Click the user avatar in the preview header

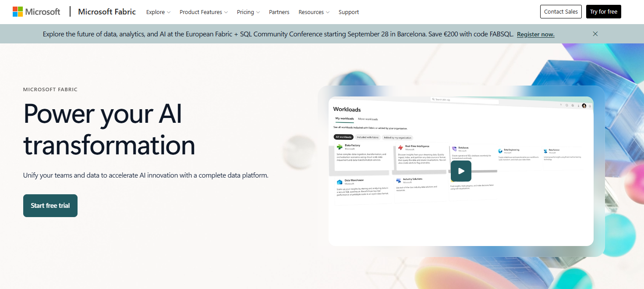584,106
